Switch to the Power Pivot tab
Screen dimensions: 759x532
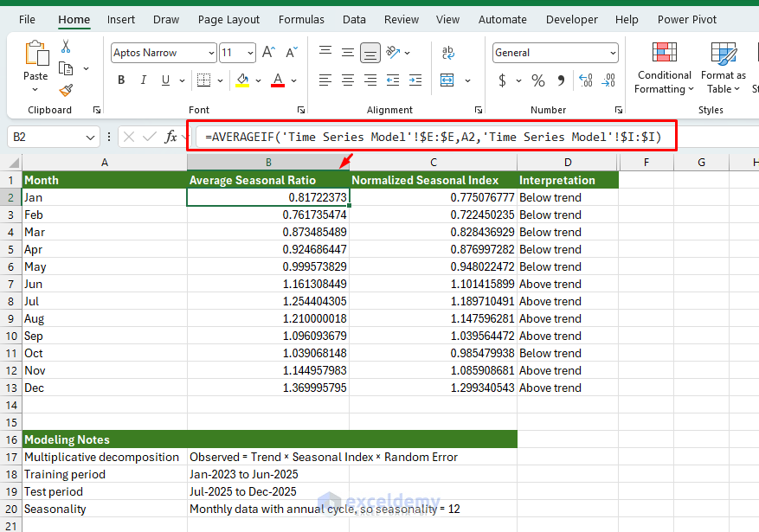(x=686, y=19)
